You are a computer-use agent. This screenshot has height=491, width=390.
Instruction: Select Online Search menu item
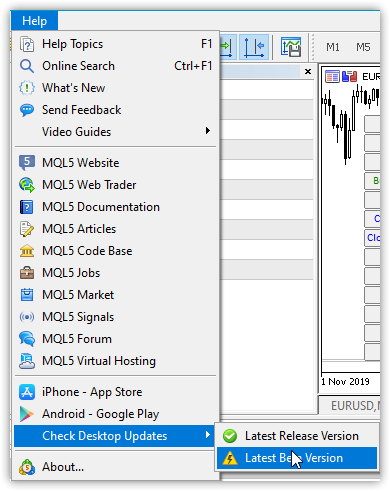116,66
